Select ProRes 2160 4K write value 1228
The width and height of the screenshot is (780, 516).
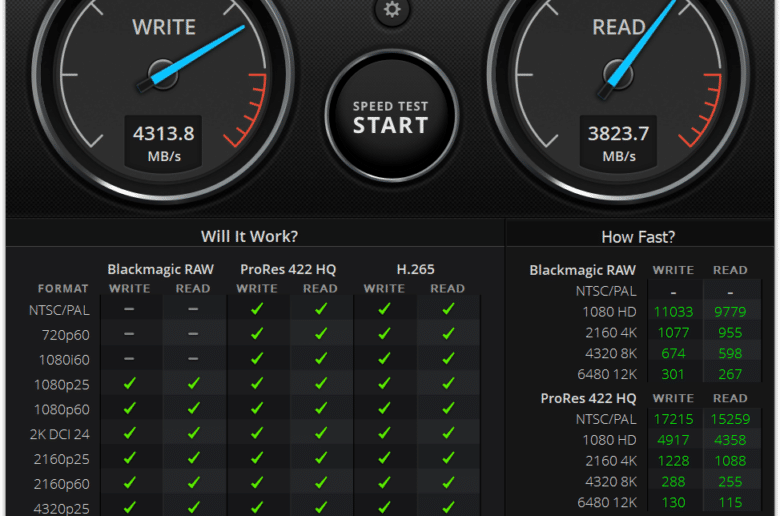pyautogui.click(x=674, y=461)
